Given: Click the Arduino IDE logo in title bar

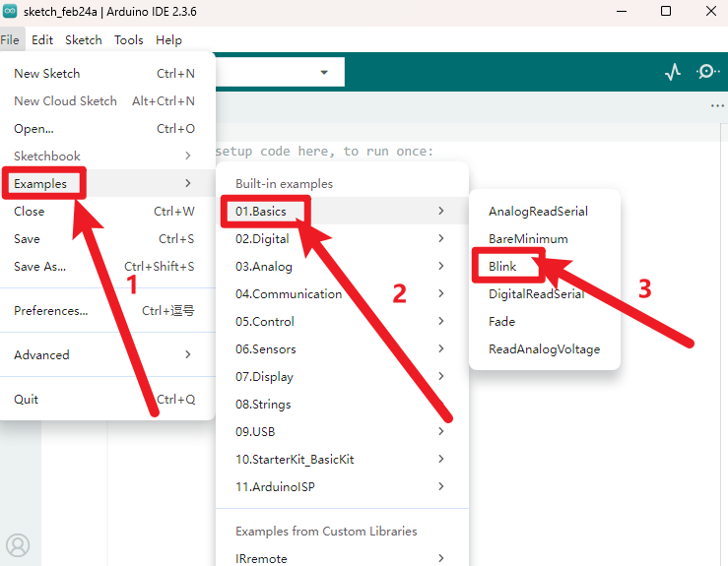Looking at the screenshot, I should (10, 11).
